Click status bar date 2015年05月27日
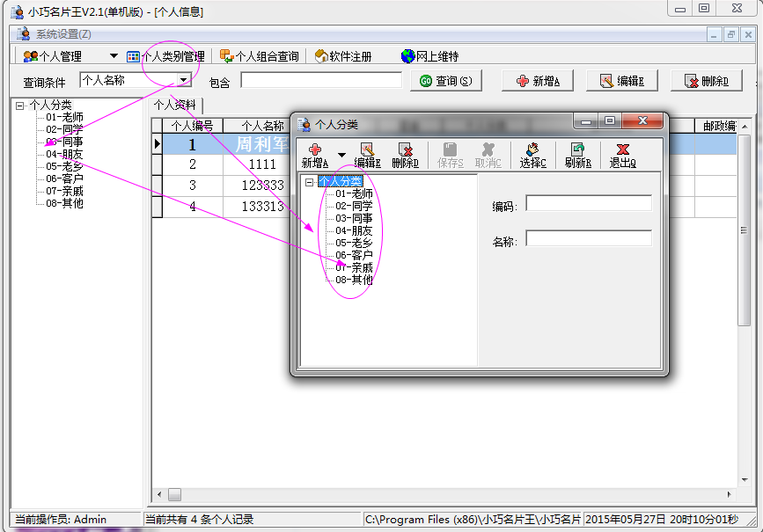Screen dimensions: 763x532 [x=626, y=520]
